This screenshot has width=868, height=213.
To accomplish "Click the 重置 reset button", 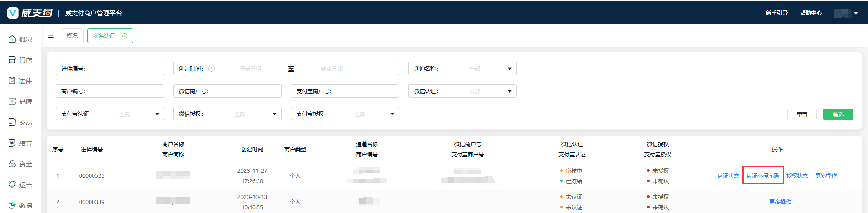I will coord(802,115).
